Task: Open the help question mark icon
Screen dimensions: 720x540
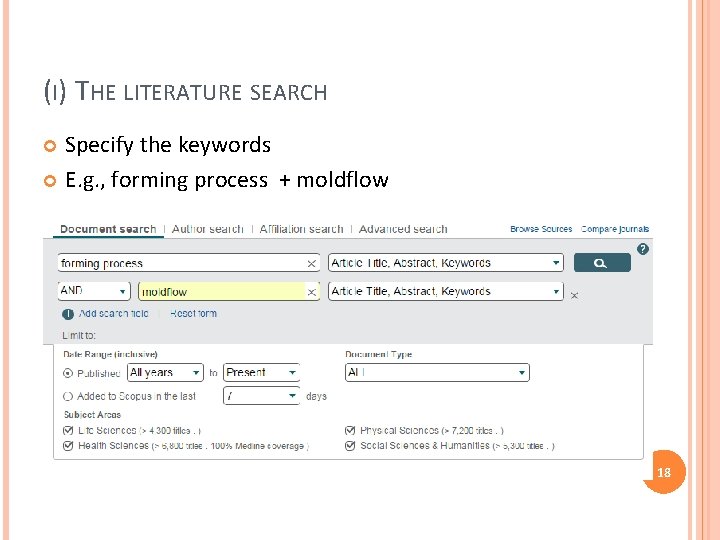Action: (642, 249)
